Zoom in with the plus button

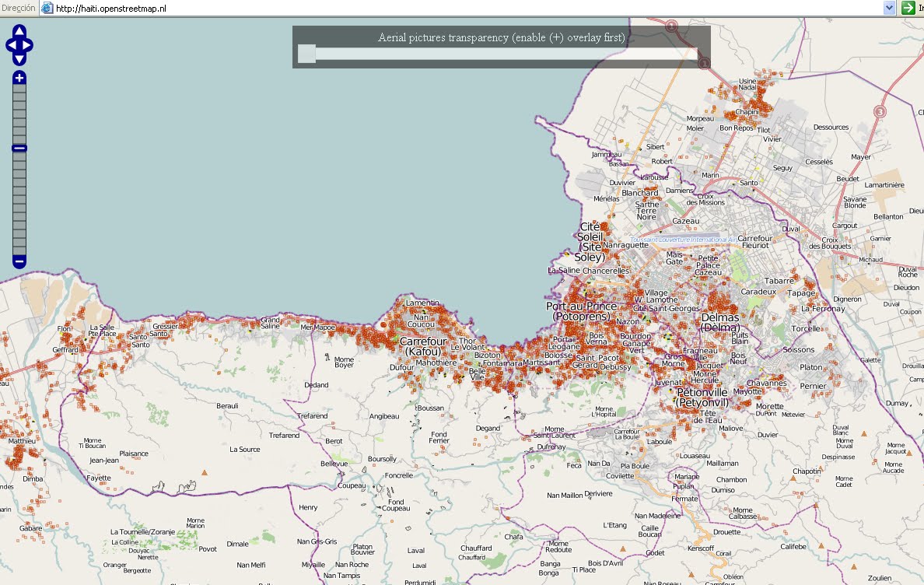point(19,78)
